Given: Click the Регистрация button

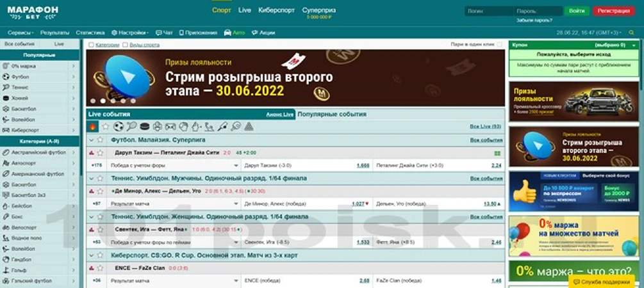Looking at the screenshot, I should 614,11.
